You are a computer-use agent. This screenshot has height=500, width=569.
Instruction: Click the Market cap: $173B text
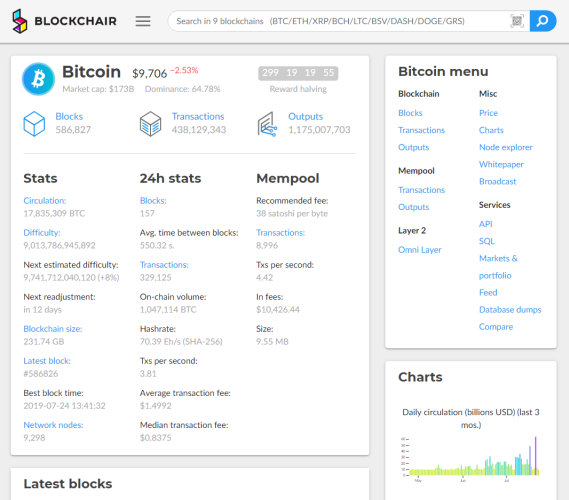(98, 89)
